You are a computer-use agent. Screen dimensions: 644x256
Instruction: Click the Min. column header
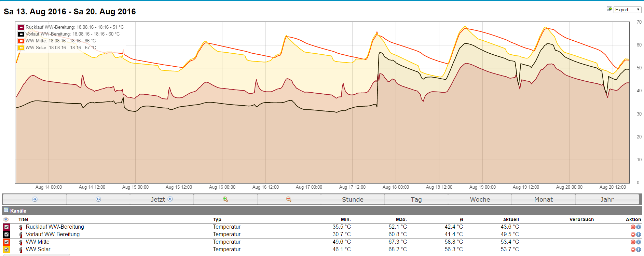coord(346,219)
